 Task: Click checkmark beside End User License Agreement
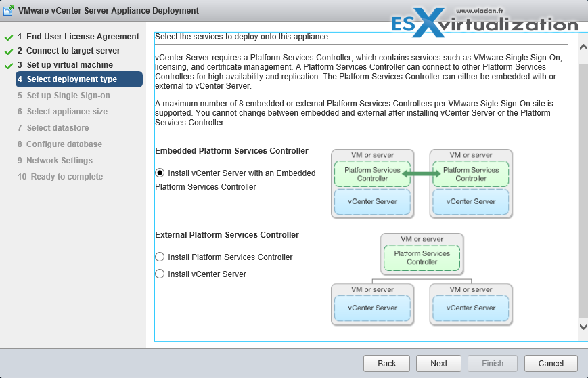[9, 37]
